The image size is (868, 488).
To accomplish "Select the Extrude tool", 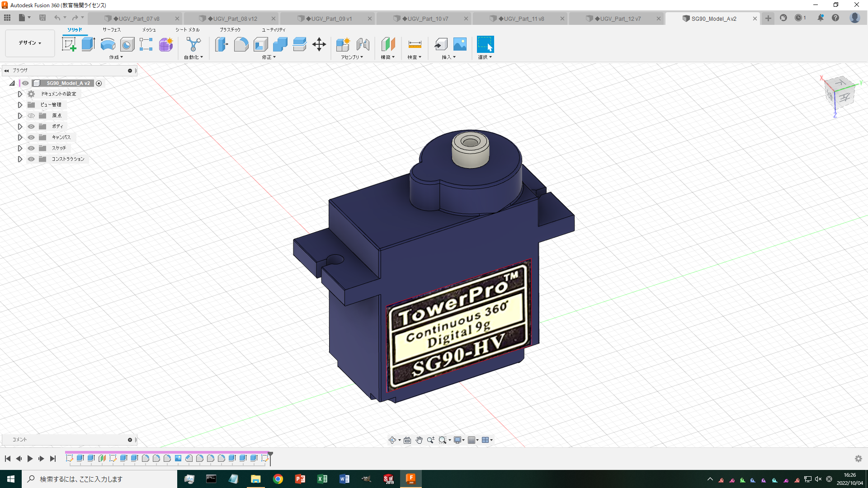I will 88,44.
